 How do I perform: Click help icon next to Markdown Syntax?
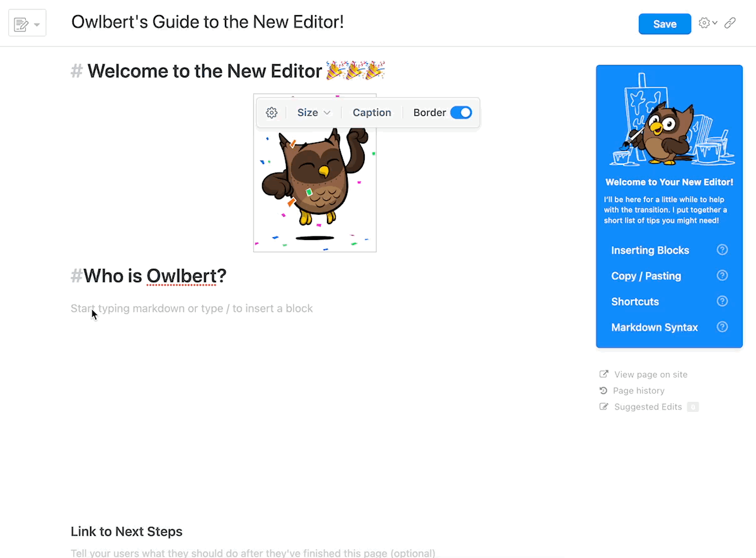723,327
